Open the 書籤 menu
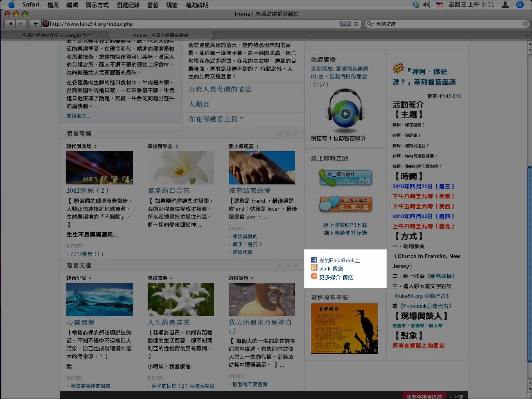This screenshot has height=399, width=532. click(x=153, y=5)
